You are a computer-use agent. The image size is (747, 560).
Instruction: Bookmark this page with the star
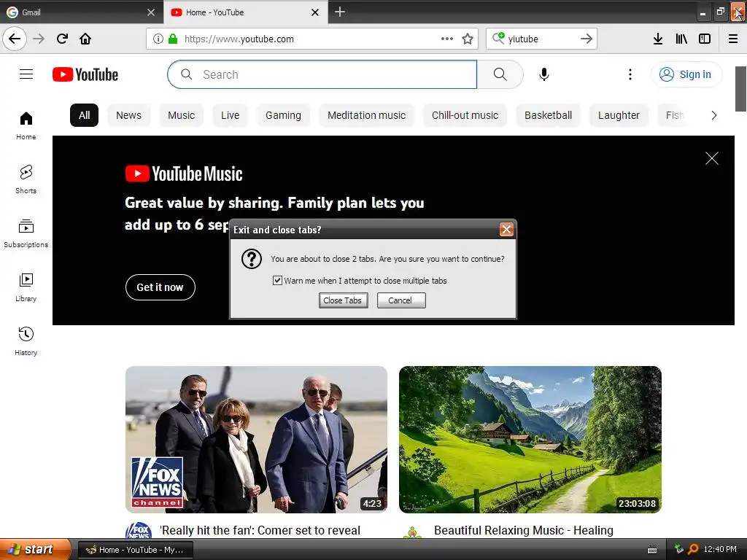coord(468,39)
